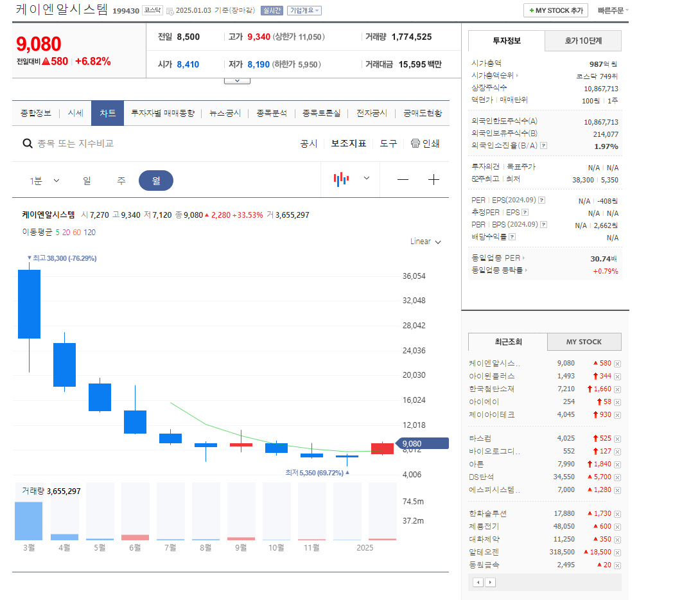Open 호가 10단계 tab
Screen dimensions: 700x600
click(583, 40)
